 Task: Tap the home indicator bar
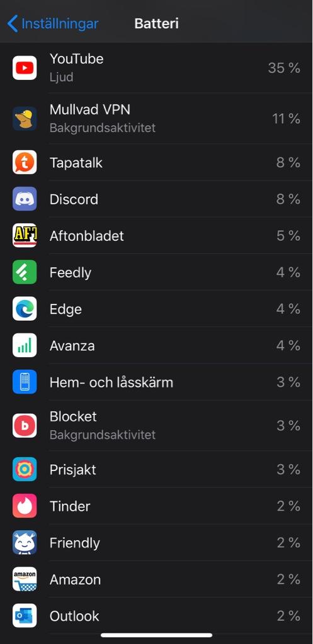(x=156, y=635)
